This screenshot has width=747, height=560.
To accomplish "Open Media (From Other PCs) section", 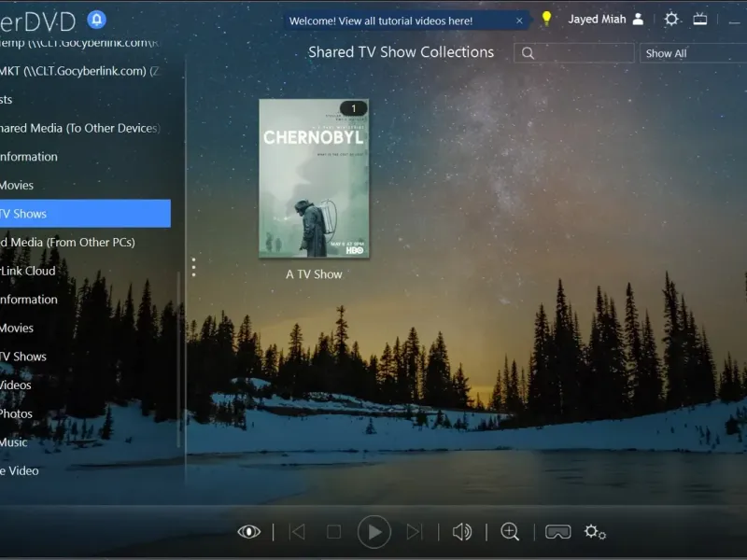I will (x=67, y=243).
